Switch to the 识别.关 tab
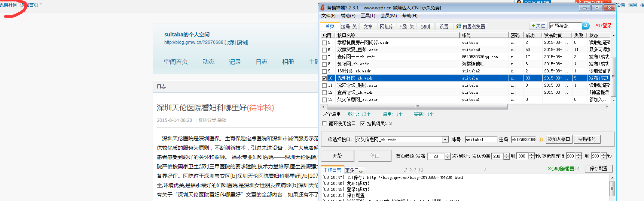This screenshot has width=644, height=201. pos(406,27)
